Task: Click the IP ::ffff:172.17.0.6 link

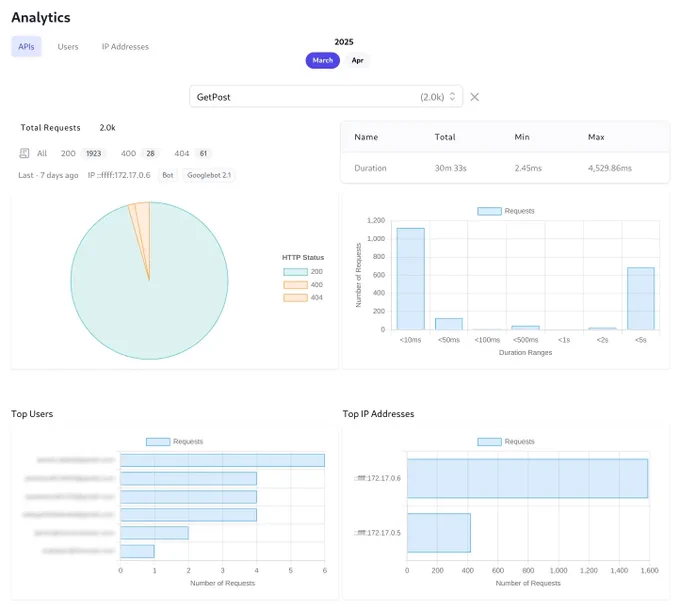Action: [119, 175]
